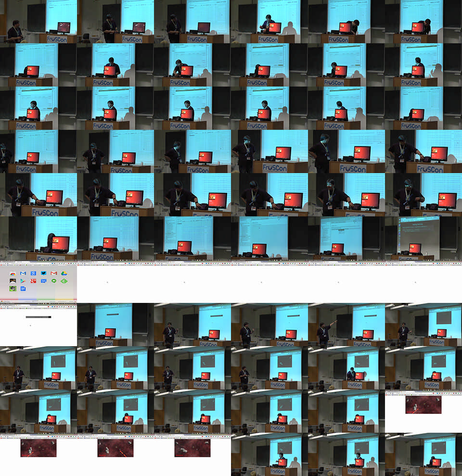Select the empty-stage thumbnail with black bar projected
The width and height of the screenshot is (462, 476).
pos(115,325)
